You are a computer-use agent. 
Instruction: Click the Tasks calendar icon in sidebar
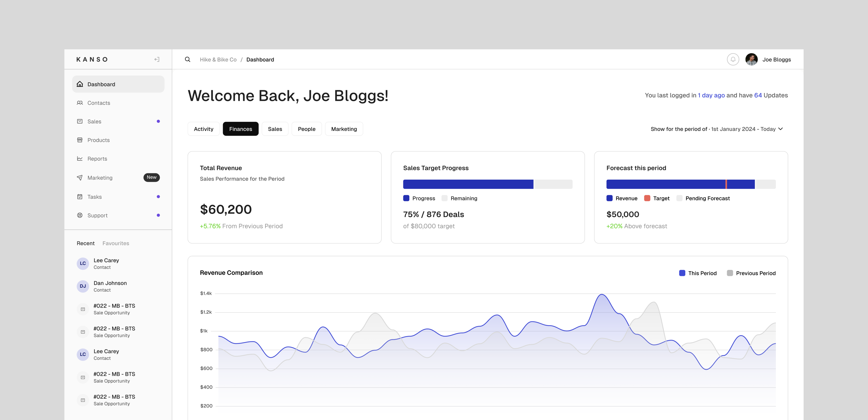(80, 197)
